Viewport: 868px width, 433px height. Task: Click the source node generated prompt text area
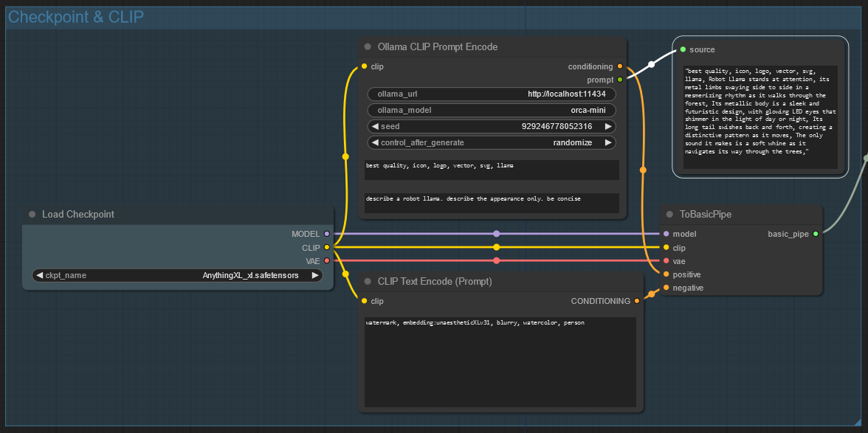760,117
